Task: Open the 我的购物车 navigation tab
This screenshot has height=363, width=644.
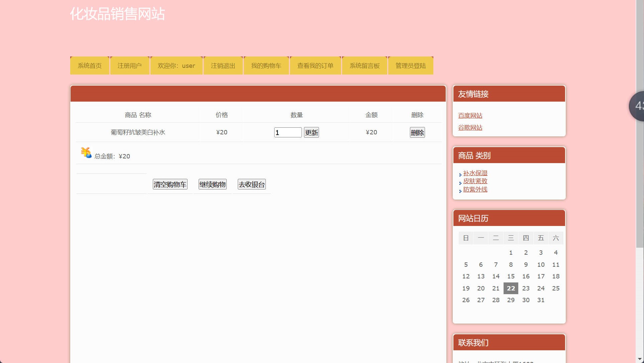Action: (x=266, y=66)
